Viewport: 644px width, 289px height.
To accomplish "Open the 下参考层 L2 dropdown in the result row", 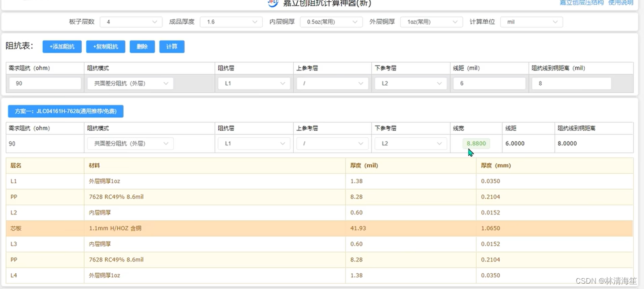I will tap(411, 144).
